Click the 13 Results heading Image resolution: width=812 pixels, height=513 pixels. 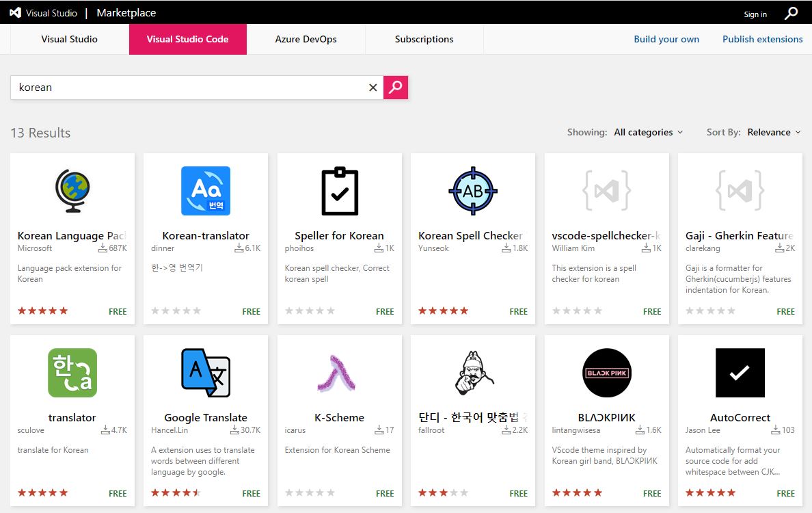(x=40, y=133)
